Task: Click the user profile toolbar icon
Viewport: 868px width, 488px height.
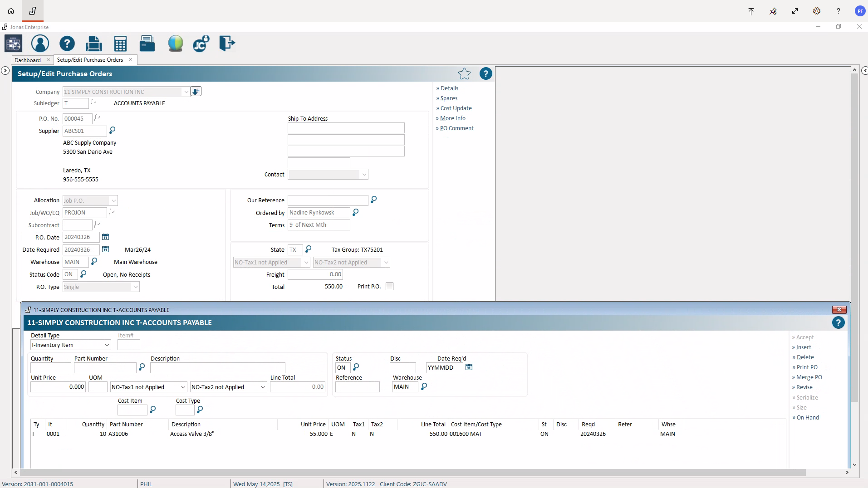Action: coord(40,44)
